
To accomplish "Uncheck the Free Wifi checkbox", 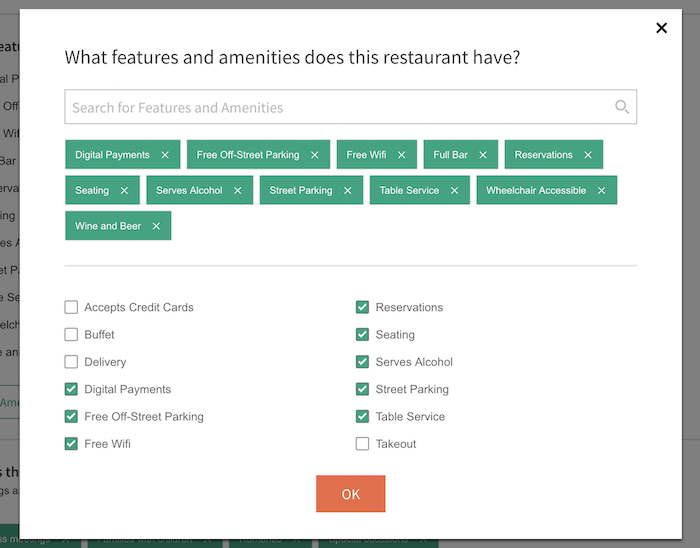I will (x=71, y=444).
